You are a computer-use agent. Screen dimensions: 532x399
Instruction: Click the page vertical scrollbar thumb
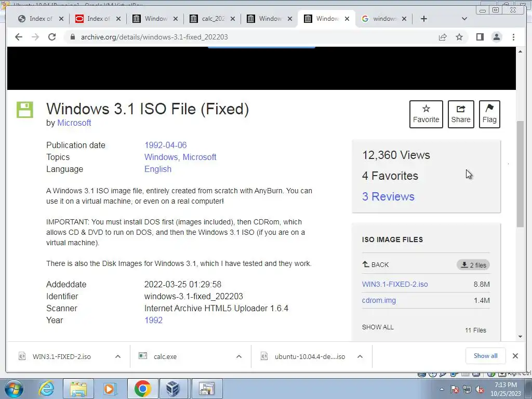click(520, 174)
